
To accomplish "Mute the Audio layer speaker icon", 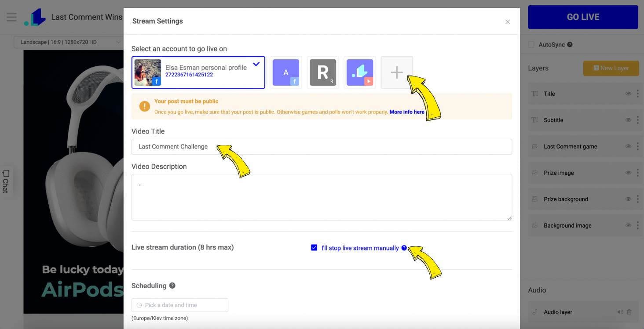I will click(x=620, y=312).
